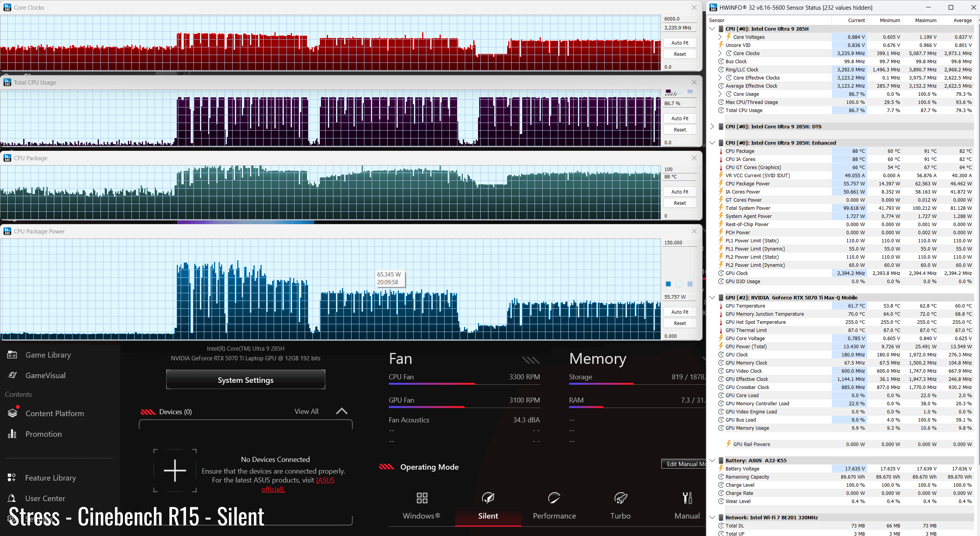The image size is (980, 536).
Task: Expand the Core Voltages tree row
Action: 720,37
